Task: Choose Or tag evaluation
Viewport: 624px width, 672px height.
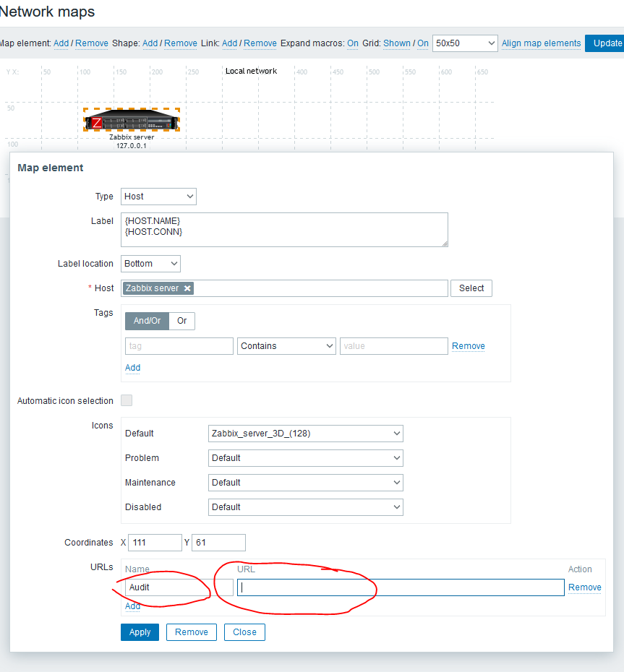Action: pyautogui.click(x=181, y=321)
